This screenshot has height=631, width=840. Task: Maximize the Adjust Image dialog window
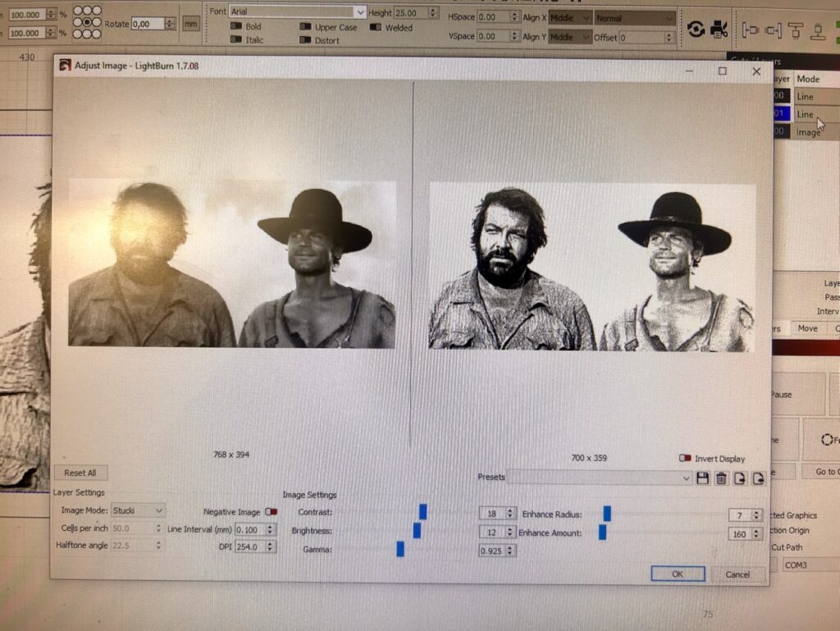[722, 71]
